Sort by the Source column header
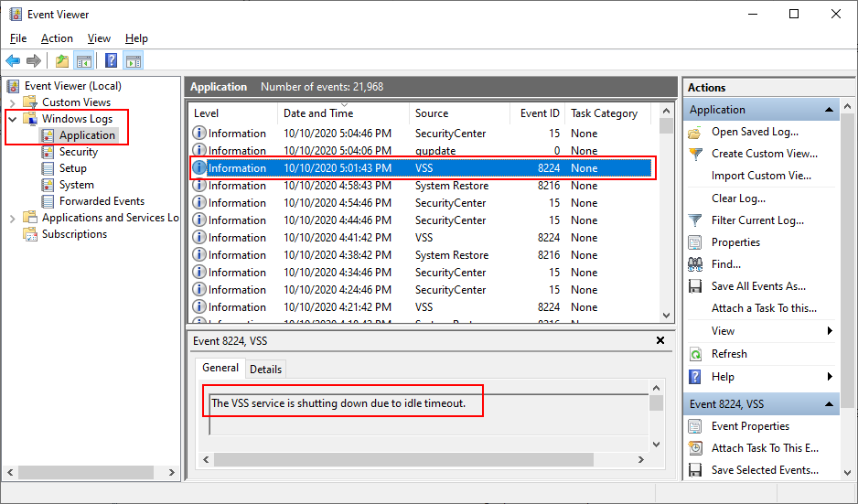858x504 pixels. (459, 113)
